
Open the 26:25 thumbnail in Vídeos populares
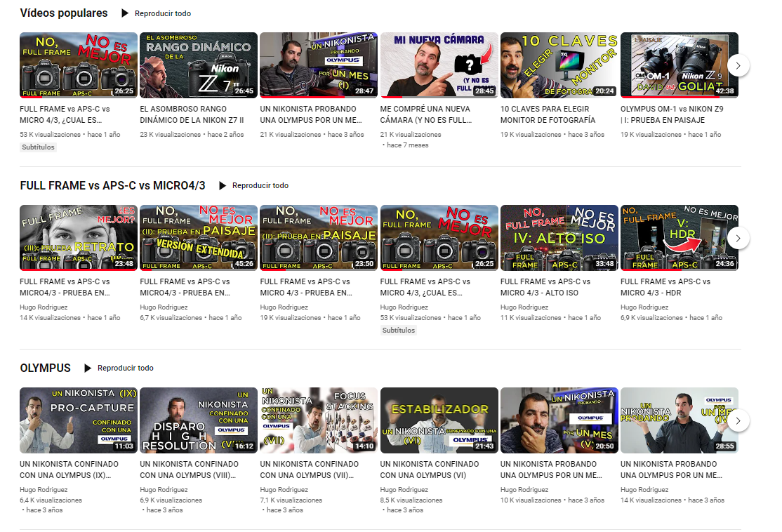pos(79,65)
